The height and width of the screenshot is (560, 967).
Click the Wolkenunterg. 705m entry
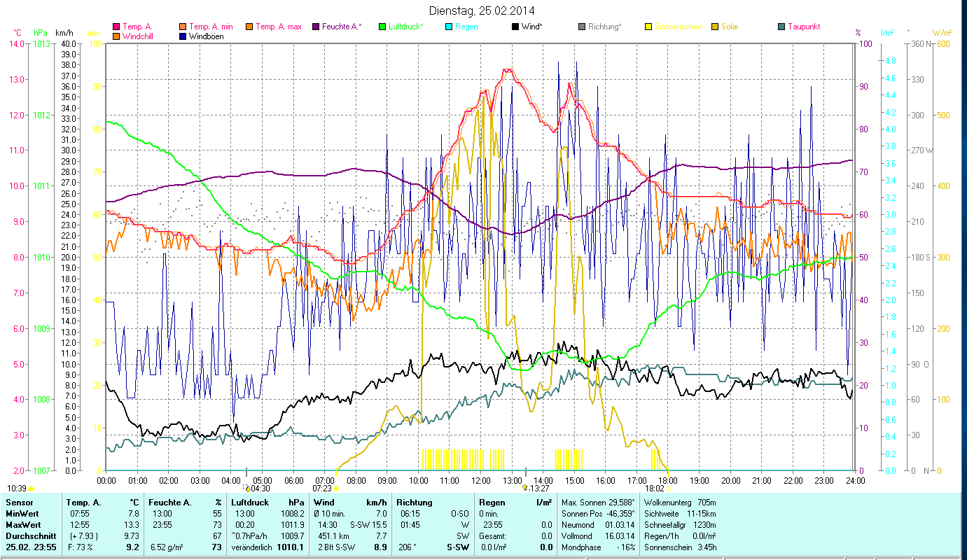pos(679,503)
